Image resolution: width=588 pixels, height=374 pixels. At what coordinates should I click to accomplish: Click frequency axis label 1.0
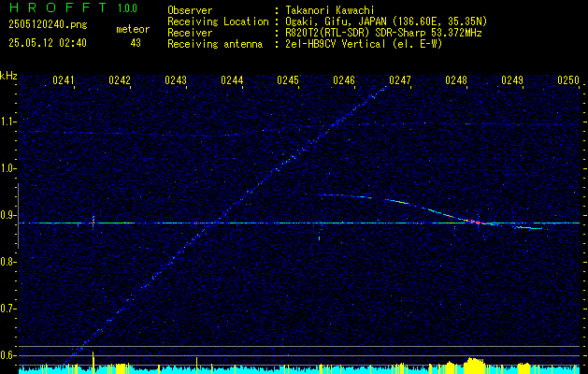(x=7, y=169)
